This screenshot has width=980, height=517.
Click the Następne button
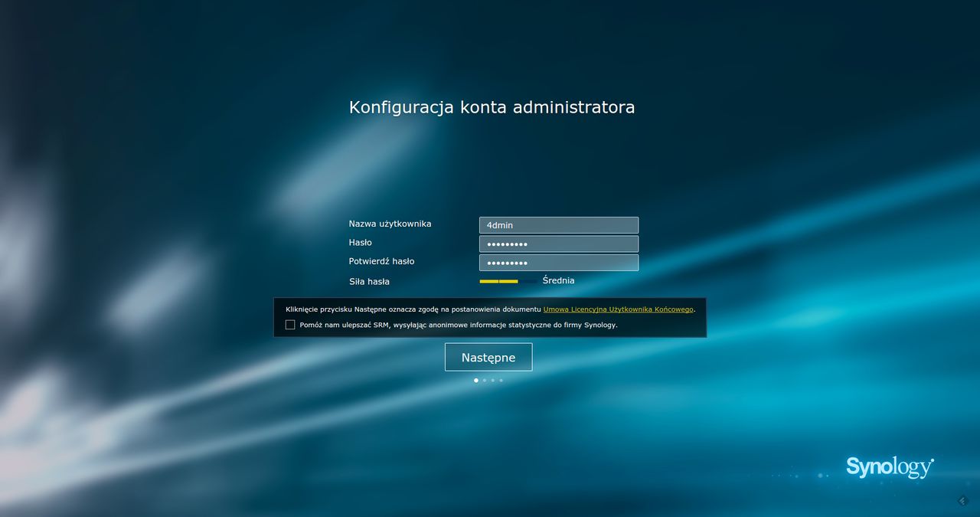pos(488,357)
